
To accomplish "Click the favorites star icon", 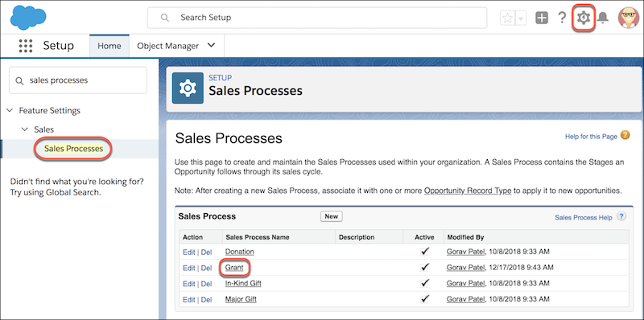I will point(507,18).
